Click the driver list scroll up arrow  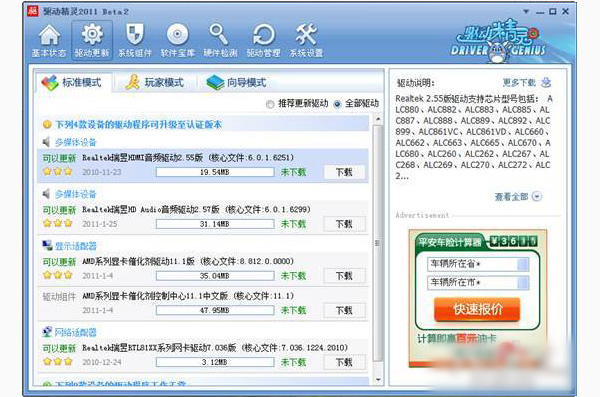[x=378, y=119]
